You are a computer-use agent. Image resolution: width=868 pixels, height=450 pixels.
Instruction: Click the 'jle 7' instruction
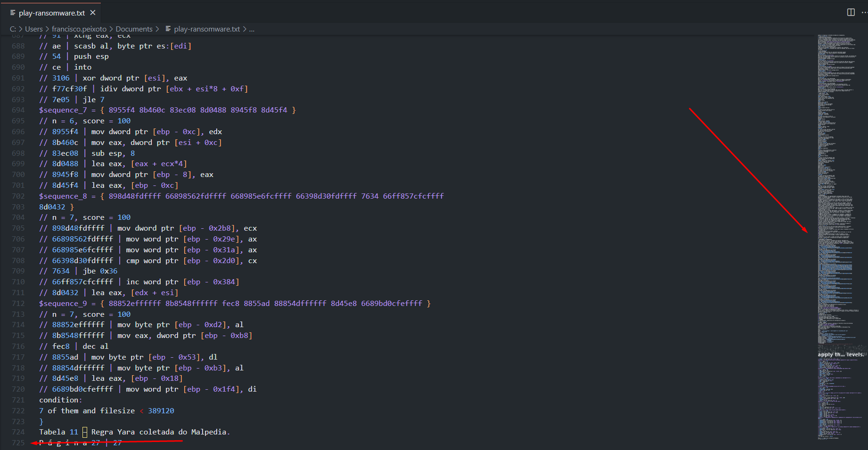pos(93,99)
